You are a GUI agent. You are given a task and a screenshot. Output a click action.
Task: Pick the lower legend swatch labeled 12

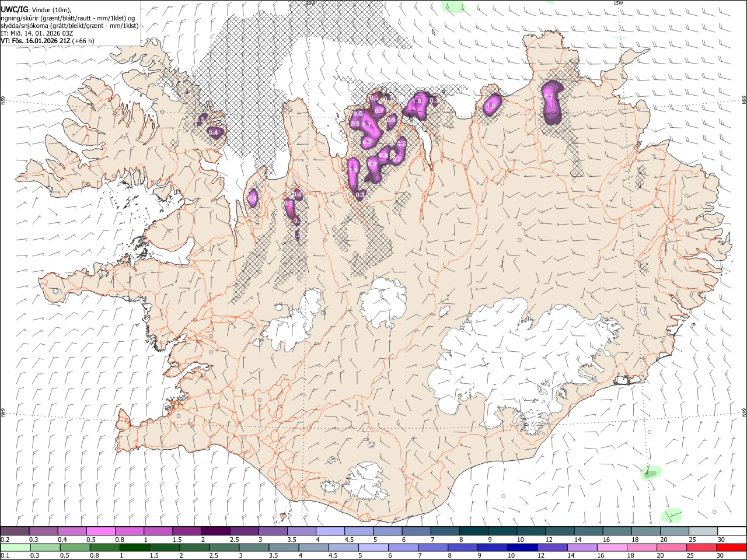[553, 548]
